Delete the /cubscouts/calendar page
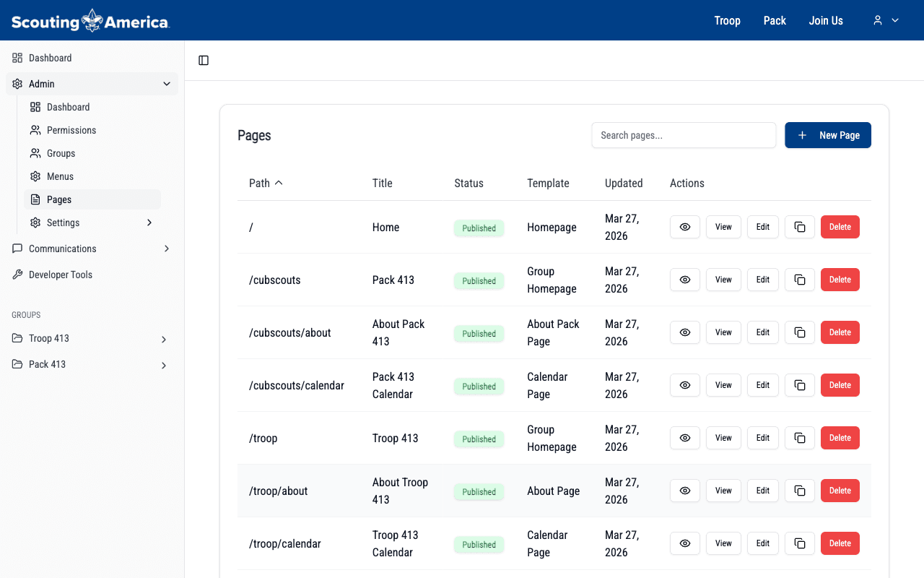 840,385
